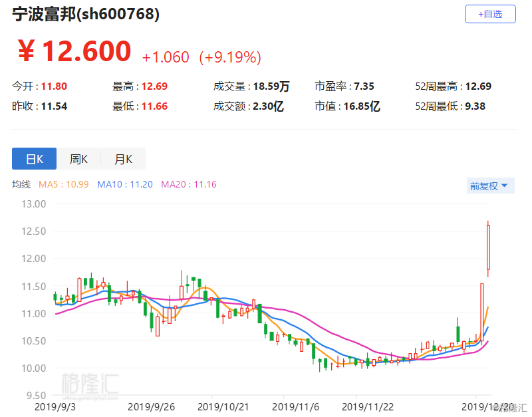The image size is (532, 417).
Task: Click the change value +1.060
Action: pyautogui.click(x=166, y=57)
